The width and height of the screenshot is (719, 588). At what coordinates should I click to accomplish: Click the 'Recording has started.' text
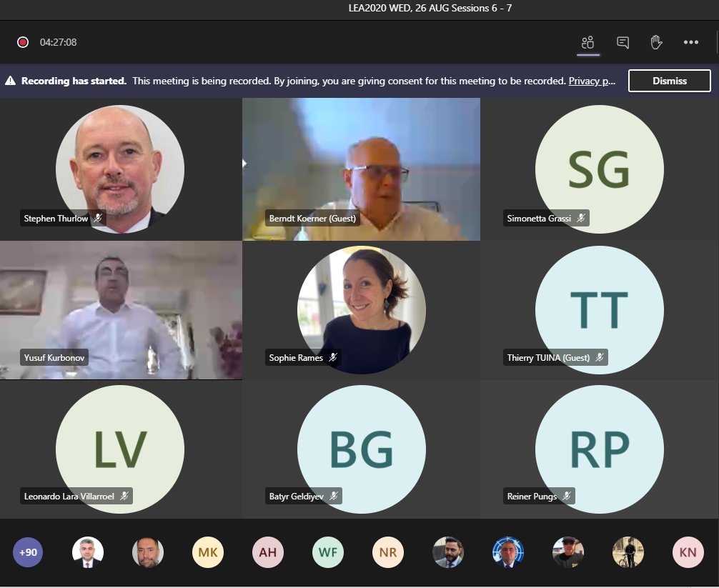[x=74, y=81]
